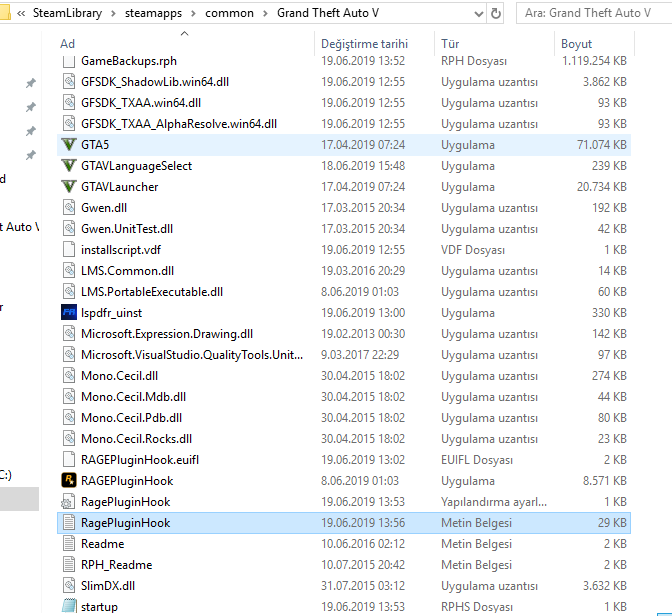The image size is (672, 616).
Task: Expand chevron after steamapps breadcrumb
Action: click(193, 13)
